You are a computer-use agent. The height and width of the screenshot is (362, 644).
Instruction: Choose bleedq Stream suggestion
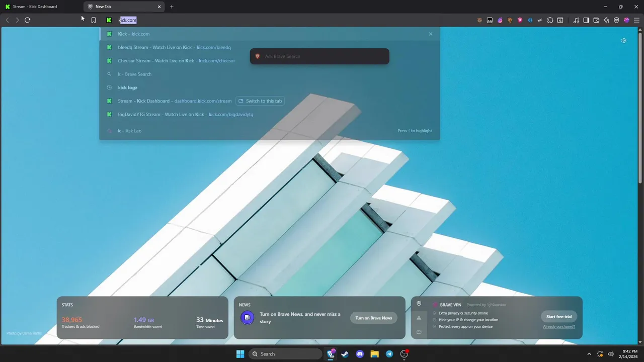270,47
